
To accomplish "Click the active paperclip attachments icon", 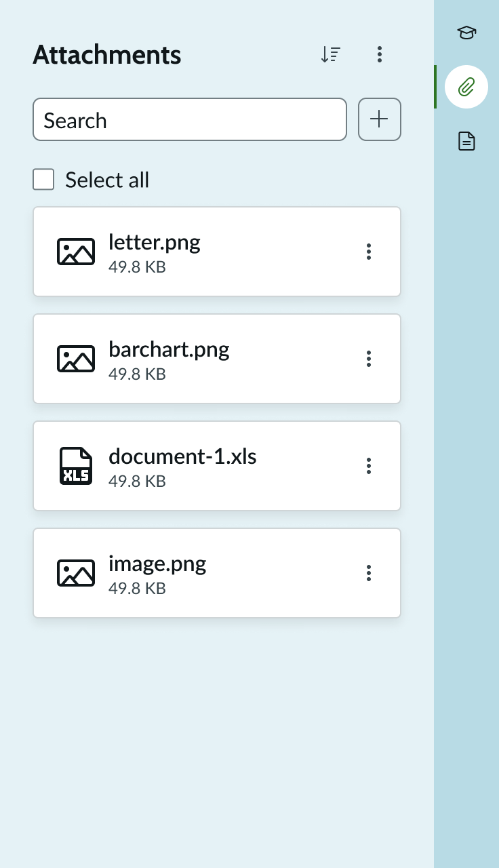I will pos(466,87).
